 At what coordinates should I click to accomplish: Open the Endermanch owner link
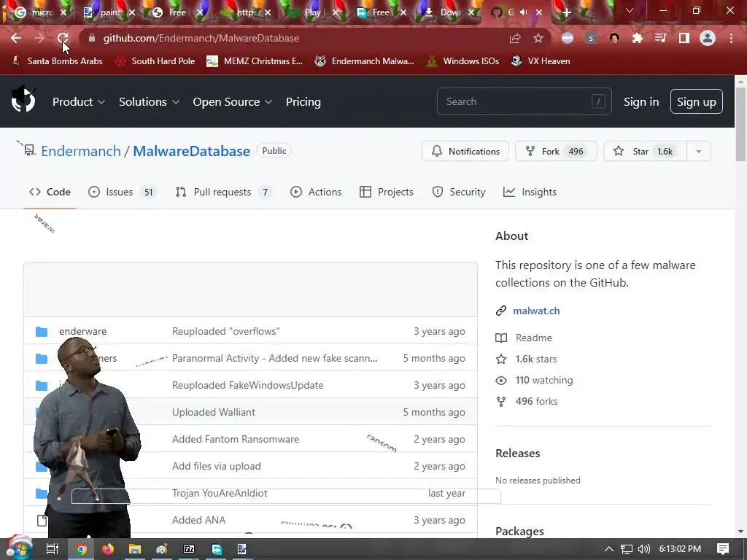(x=81, y=151)
